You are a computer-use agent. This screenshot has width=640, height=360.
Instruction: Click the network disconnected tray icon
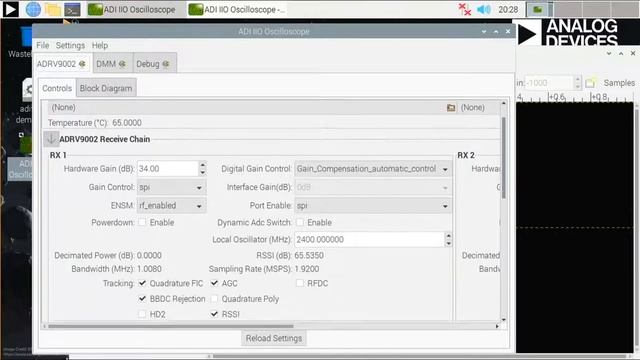click(x=464, y=9)
